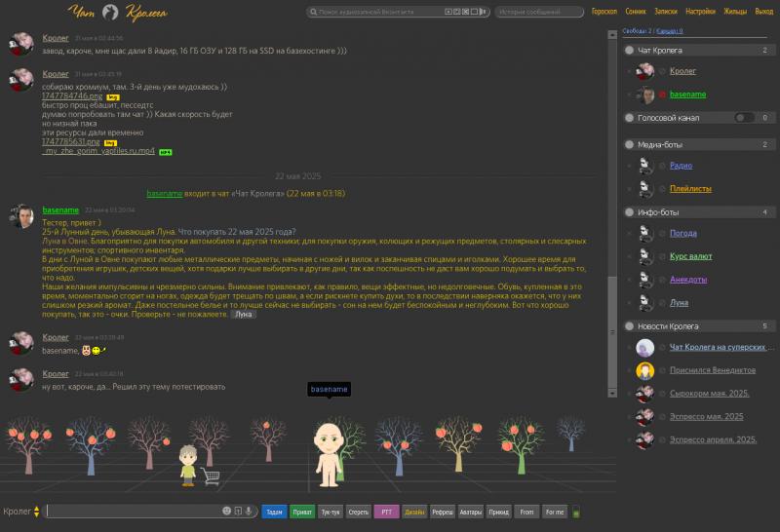Open the Настройки menu item
This screenshot has height=532, width=780.
[700, 12]
